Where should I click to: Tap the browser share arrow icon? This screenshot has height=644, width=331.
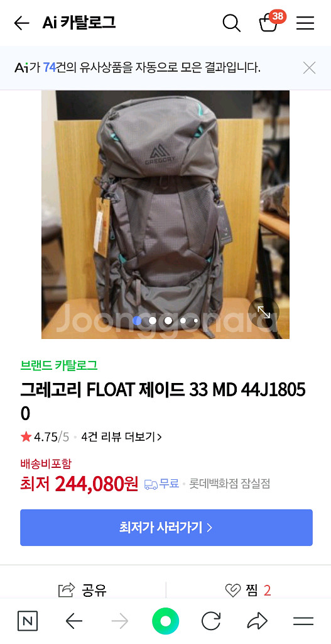257,621
